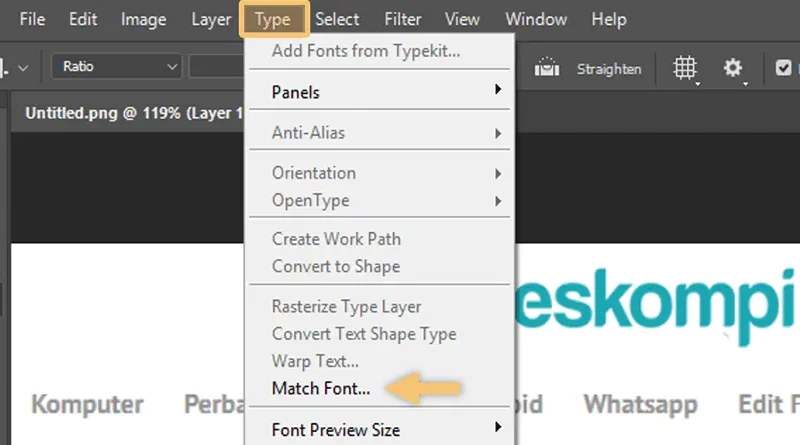Click the Whatsapp link on the canvas
This screenshot has height=445, width=800.
[640, 405]
